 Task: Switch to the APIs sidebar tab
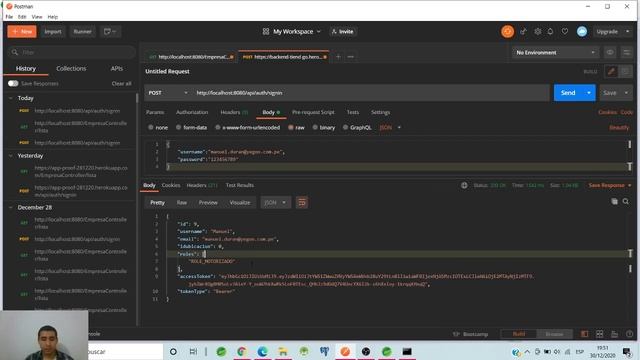tap(117, 69)
